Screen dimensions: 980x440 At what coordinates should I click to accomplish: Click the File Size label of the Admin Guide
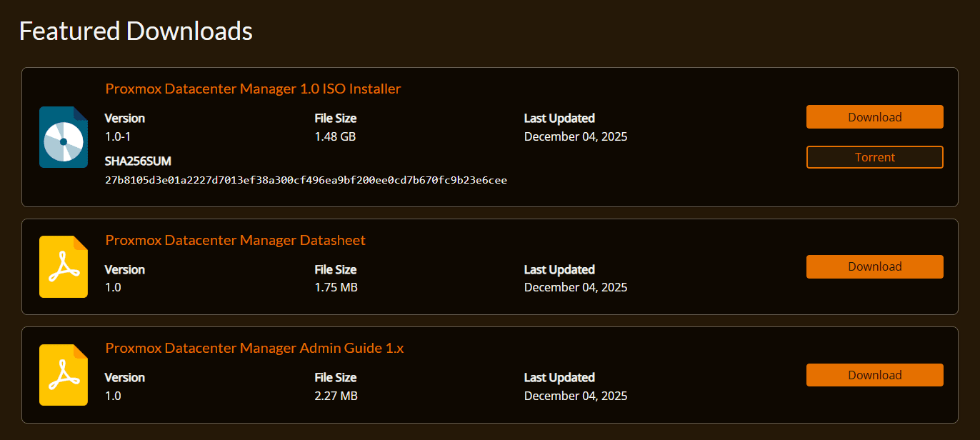pos(335,377)
